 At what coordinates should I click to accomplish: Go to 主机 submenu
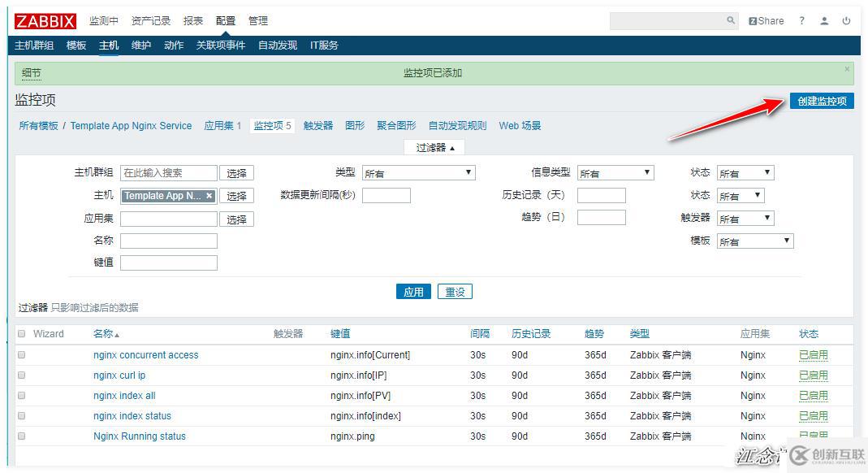pyautogui.click(x=109, y=46)
